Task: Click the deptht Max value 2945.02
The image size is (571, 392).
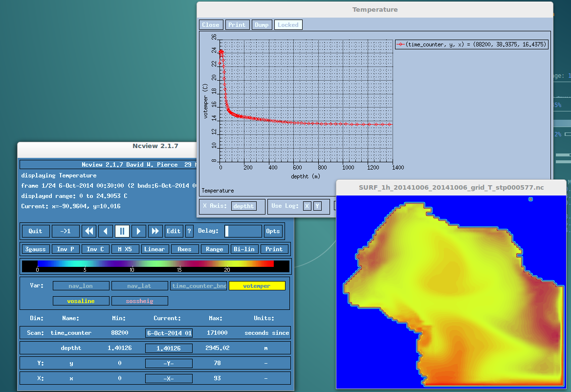Action: (x=218, y=348)
